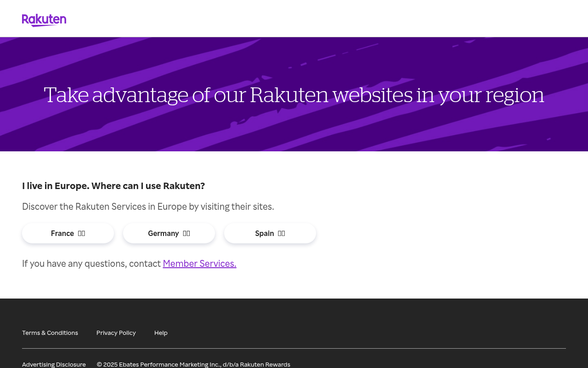The height and width of the screenshot is (368, 588).
Task: Open the Advertising Disclosure footer link
Action: tap(54, 364)
